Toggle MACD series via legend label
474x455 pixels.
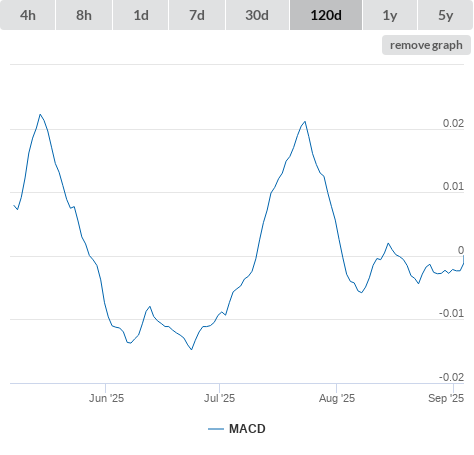point(247,429)
